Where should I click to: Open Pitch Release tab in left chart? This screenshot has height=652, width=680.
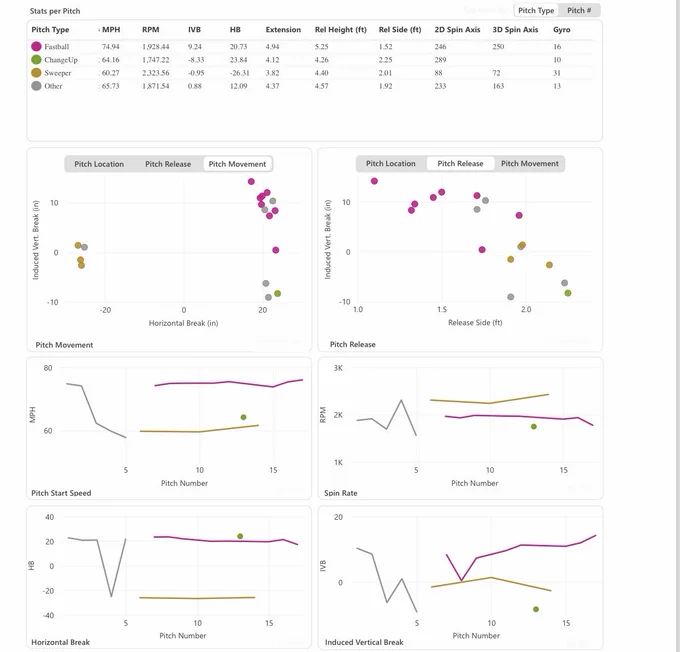click(168, 164)
